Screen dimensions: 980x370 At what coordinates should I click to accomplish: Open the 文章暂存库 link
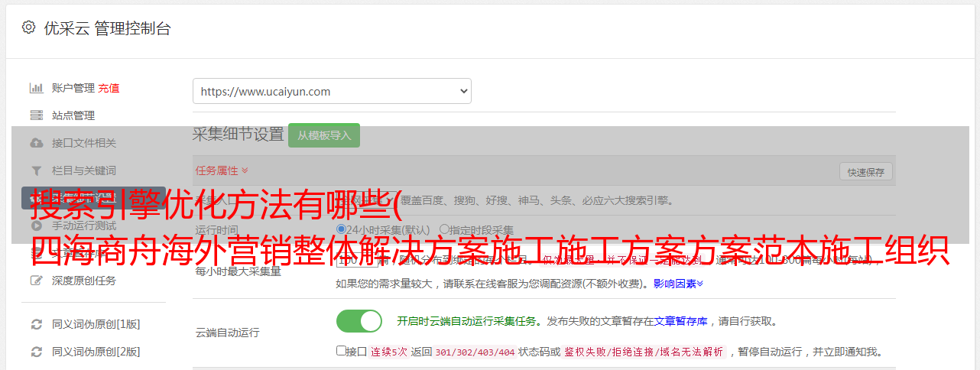pos(680,321)
